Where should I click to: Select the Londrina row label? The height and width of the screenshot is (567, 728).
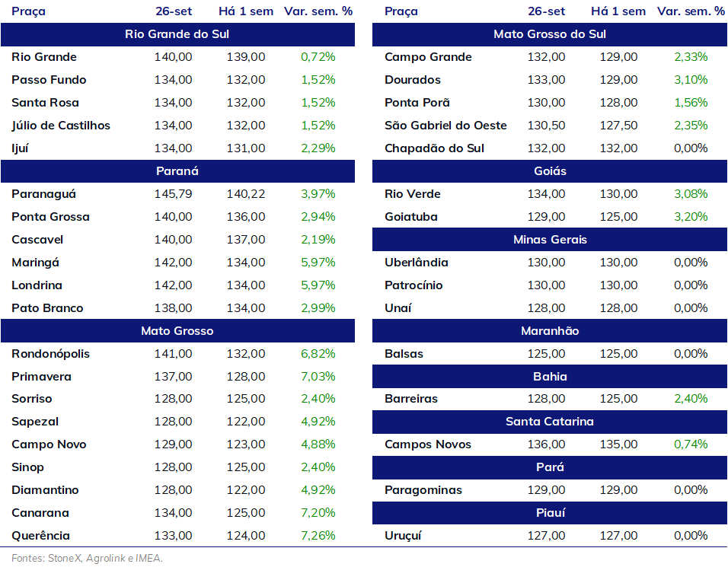pos(37,285)
